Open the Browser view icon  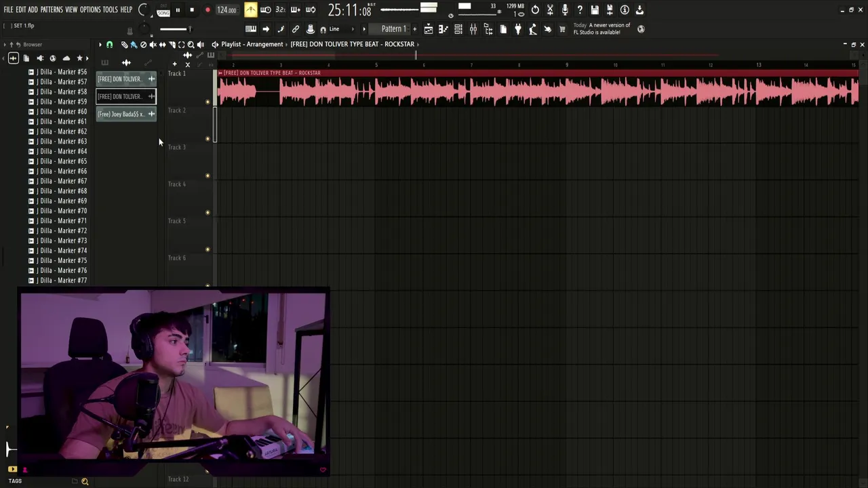488,29
